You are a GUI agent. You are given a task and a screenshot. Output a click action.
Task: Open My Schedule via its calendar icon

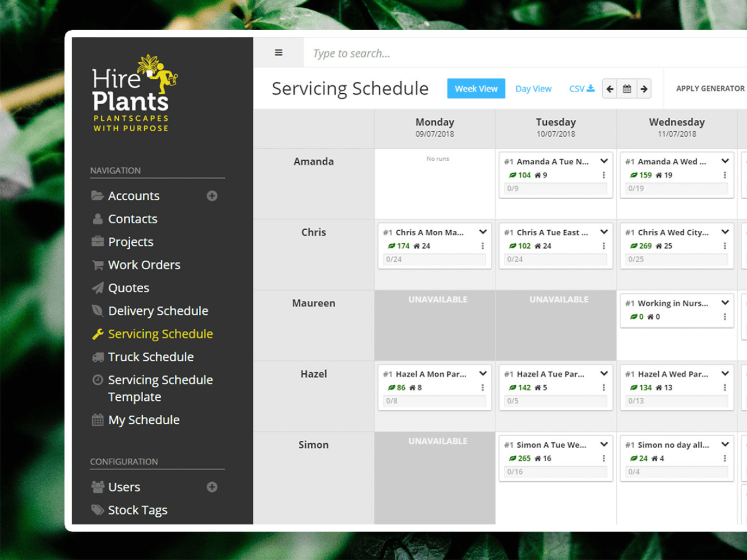97,420
